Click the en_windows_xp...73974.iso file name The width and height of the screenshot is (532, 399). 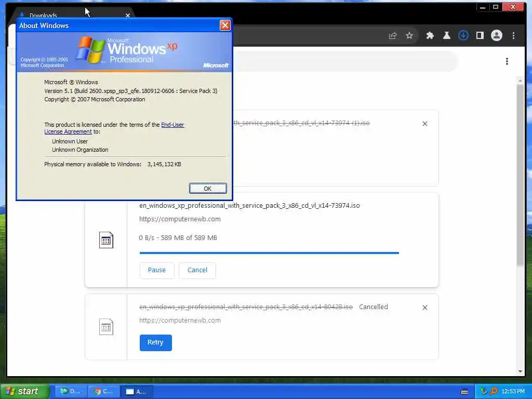coord(249,206)
